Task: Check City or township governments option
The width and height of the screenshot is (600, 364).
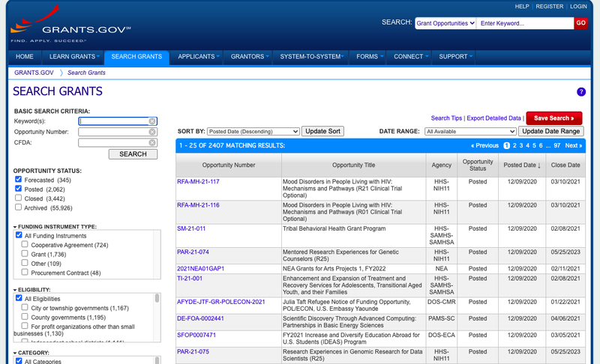Action: (x=25, y=307)
